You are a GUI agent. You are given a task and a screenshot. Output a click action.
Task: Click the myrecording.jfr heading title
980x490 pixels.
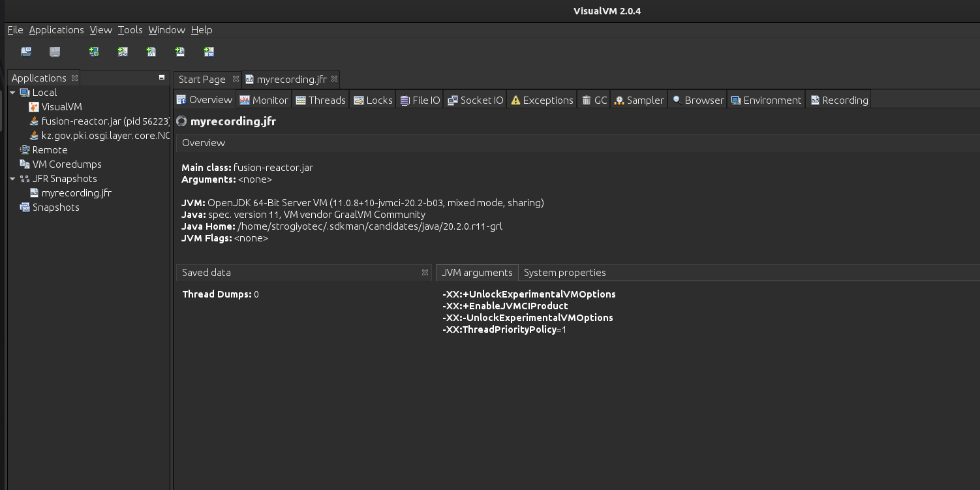[x=233, y=121]
